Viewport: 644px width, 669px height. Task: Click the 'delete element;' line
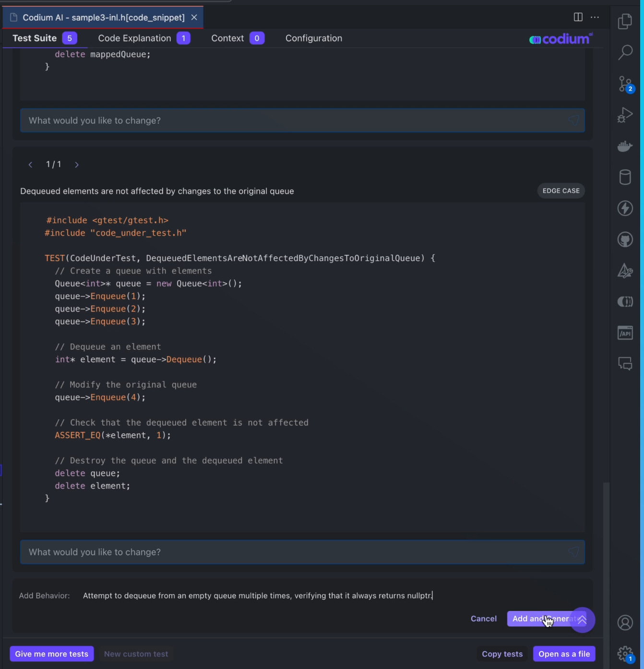tap(93, 486)
